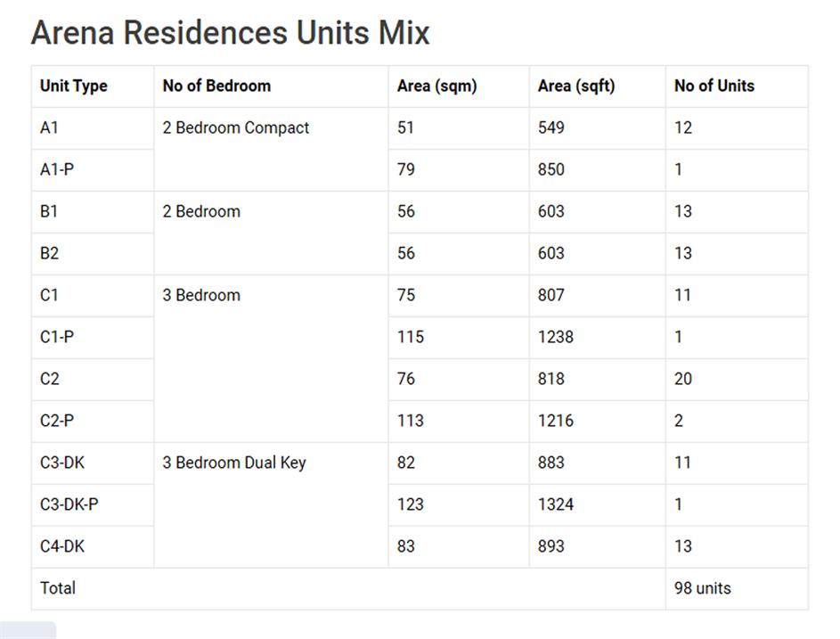Select the 1324 sqft area cell

pyautogui.click(x=555, y=504)
